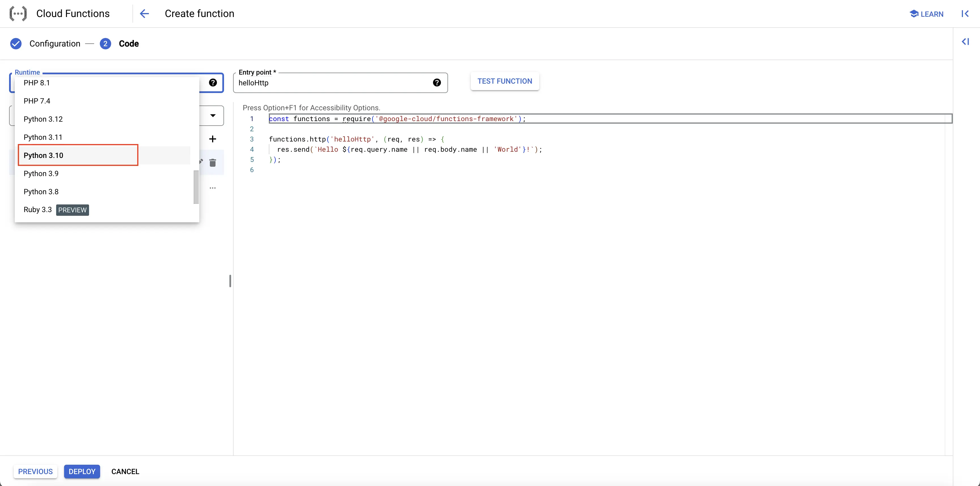
Task: Click the collapse sidebar icon top right
Action: pos(965,14)
